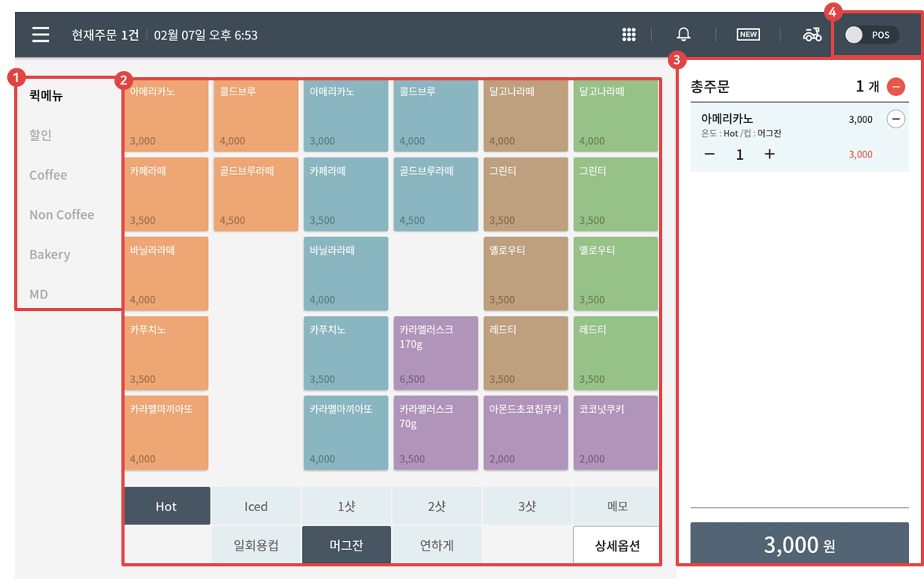Image resolution: width=924 pixels, height=579 pixels.
Task: Add 카라멜러스크 170g tile
Action: (436, 353)
